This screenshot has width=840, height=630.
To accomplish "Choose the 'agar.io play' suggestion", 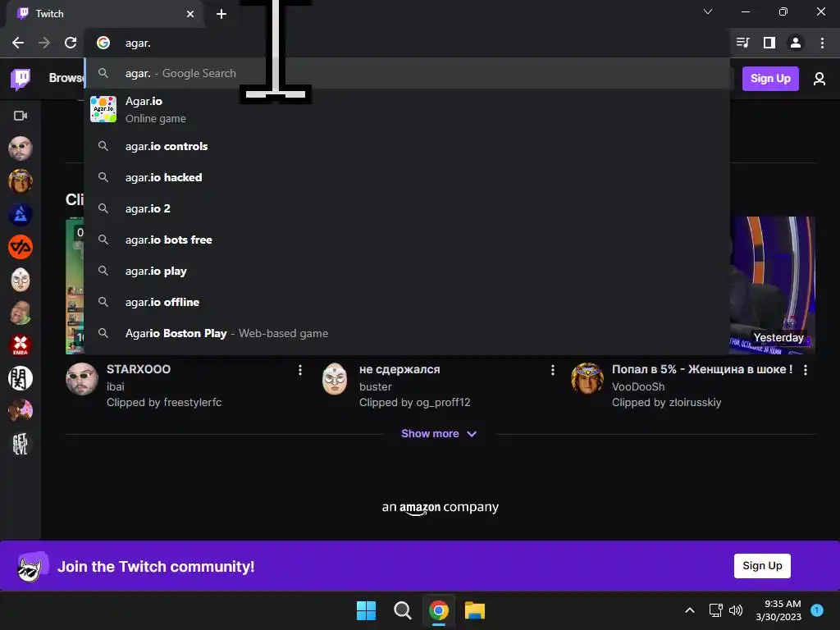I will [x=407, y=271].
